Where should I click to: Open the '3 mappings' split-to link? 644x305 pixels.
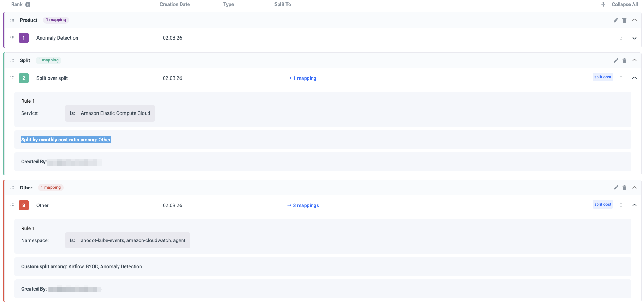[x=303, y=205]
